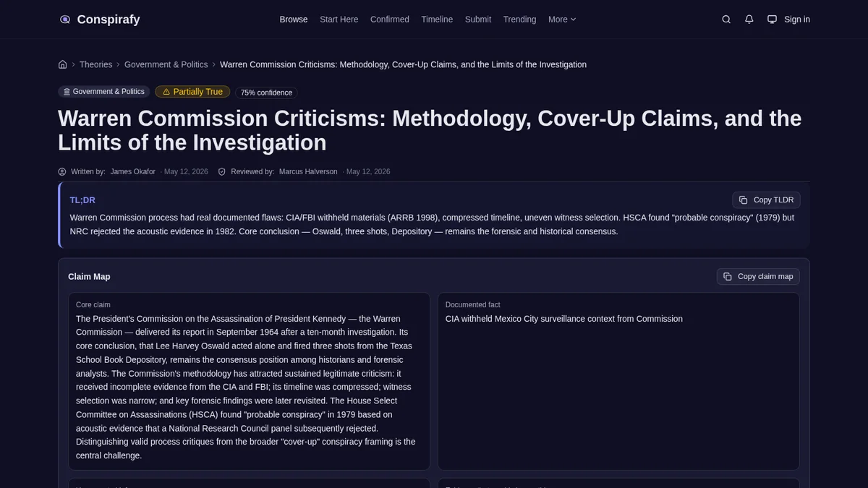Click the Copy TLDR button
868x488 pixels.
tap(766, 200)
